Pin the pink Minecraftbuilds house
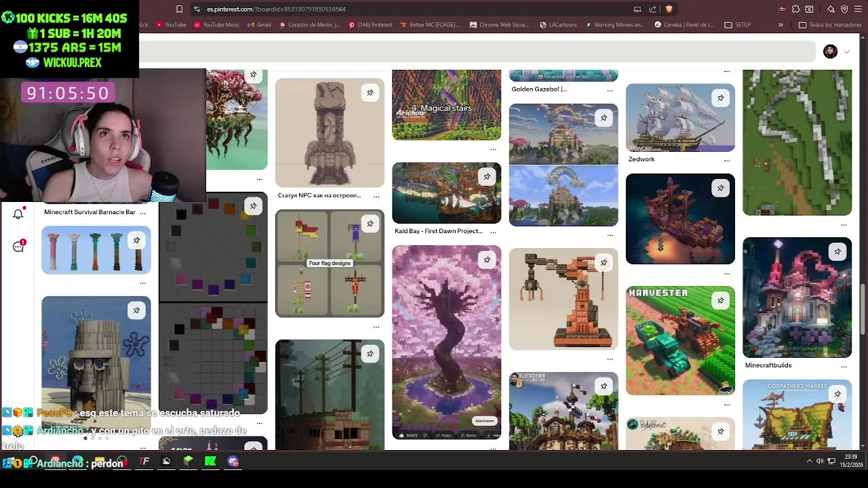 (837, 251)
